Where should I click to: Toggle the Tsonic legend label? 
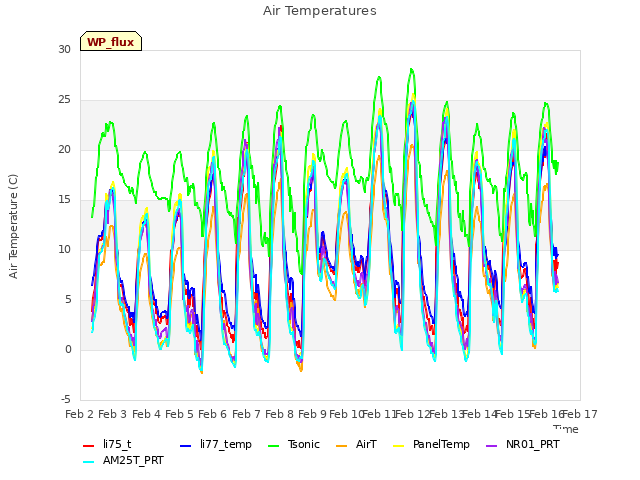pos(304,444)
